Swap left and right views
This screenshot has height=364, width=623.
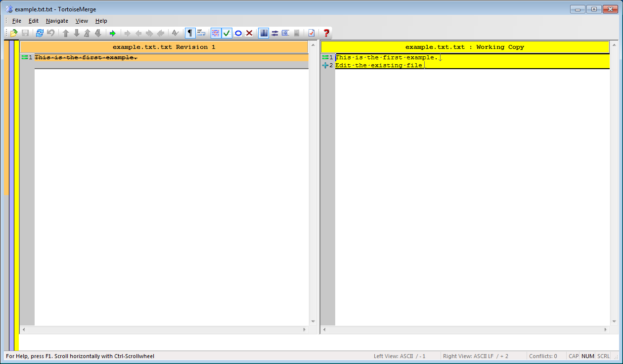pyautogui.click(x=274, y=33)
